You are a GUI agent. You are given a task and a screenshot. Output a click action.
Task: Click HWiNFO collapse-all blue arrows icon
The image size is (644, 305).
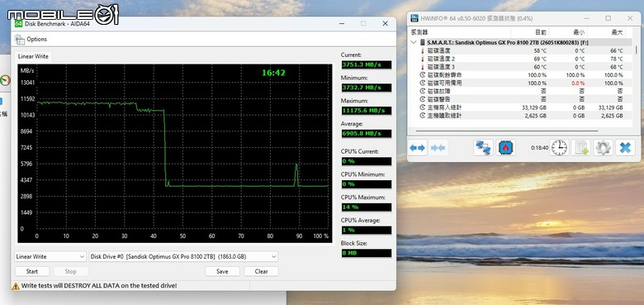coord(438,148)
